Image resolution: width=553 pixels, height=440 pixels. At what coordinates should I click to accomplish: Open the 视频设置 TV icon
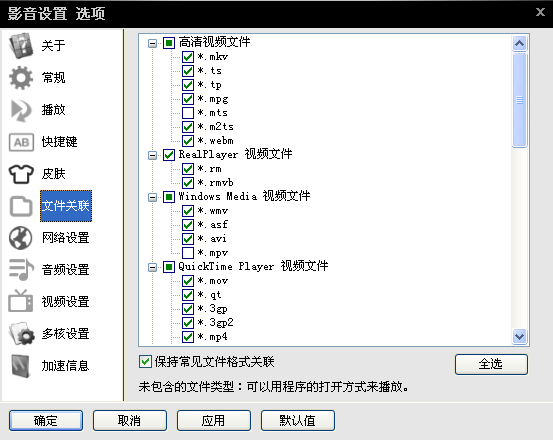21,301
